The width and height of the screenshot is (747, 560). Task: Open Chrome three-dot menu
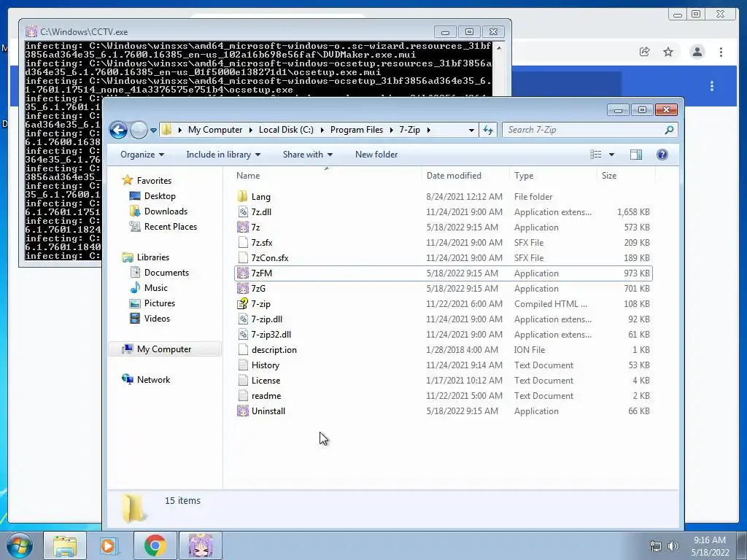721,52
